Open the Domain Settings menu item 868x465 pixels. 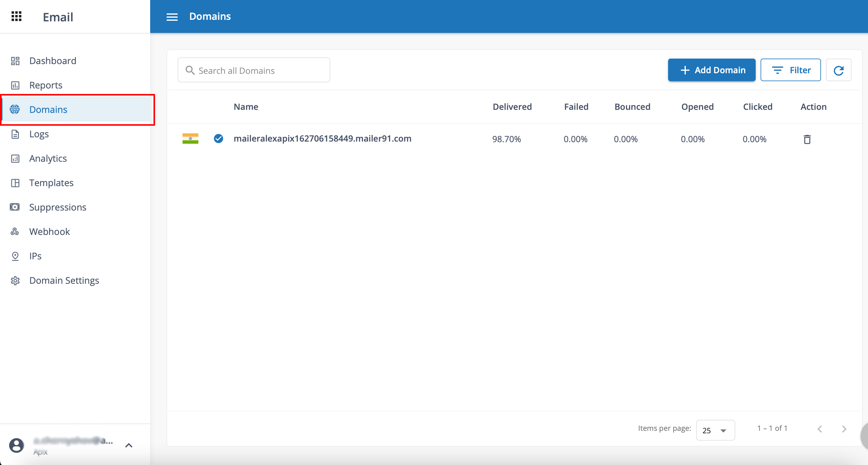[64, 280]
